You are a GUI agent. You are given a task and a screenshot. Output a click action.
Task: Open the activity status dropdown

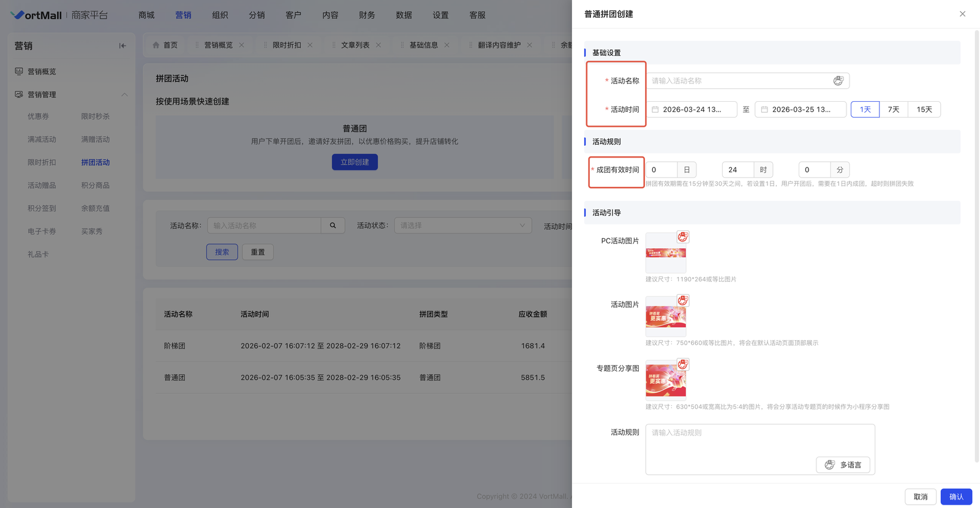pos(462,226)
